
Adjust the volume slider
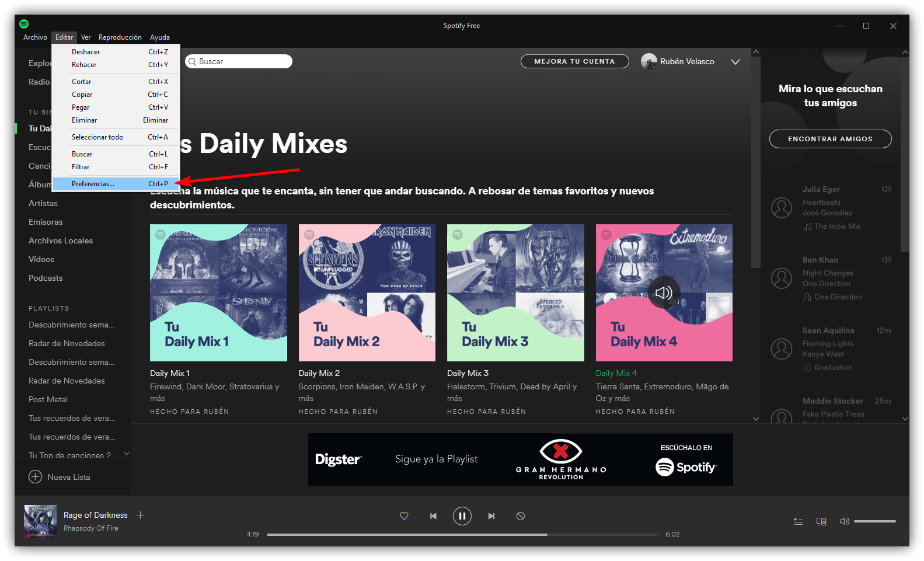pyautogui.click(x=874, y=521)
